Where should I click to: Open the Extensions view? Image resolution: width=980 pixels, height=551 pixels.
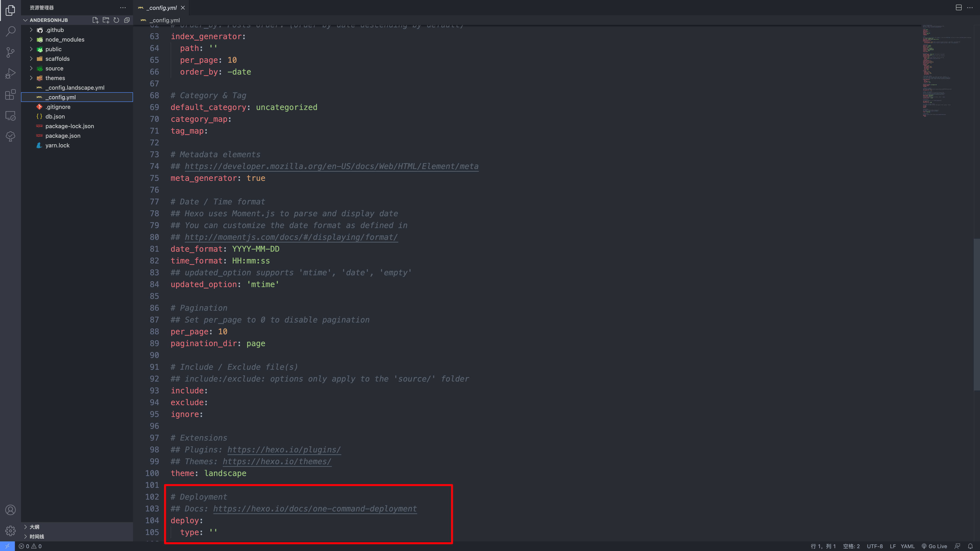[10, 94]
